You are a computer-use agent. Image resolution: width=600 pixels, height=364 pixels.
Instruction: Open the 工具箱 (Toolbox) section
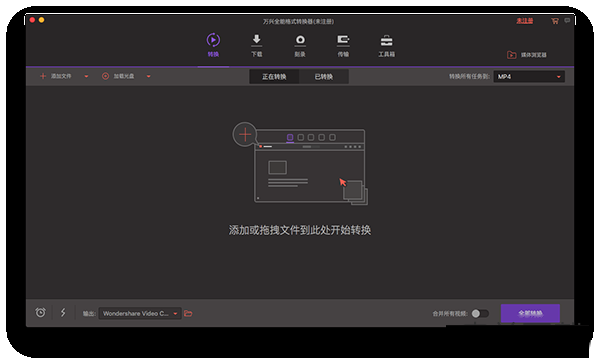[x=386, y=45]
